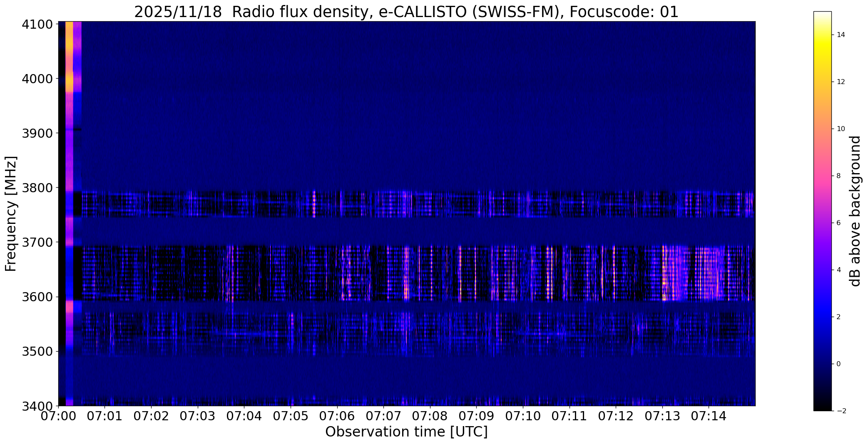
Task: Click the colorbar tick label 0
Action: (838, 364)
